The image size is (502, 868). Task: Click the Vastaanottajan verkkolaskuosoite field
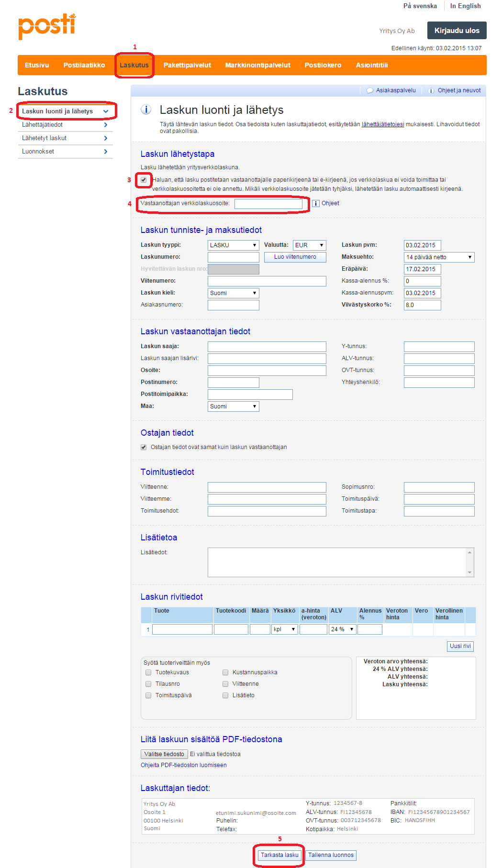click(x=268, y=204)
